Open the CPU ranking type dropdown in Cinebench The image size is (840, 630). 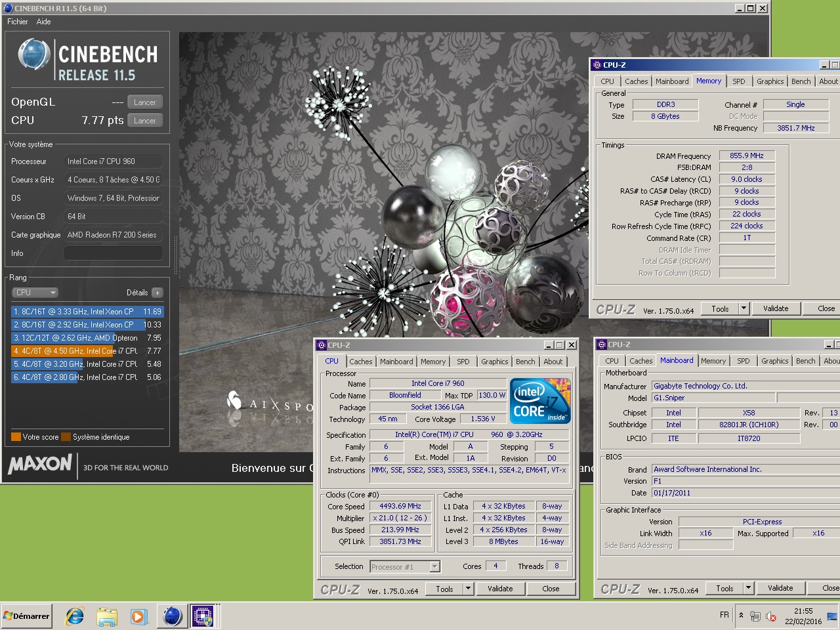tap(35, 293)
